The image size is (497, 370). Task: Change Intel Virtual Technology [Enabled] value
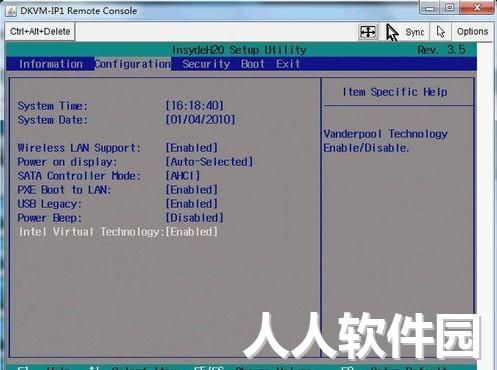tap(192, 232)
